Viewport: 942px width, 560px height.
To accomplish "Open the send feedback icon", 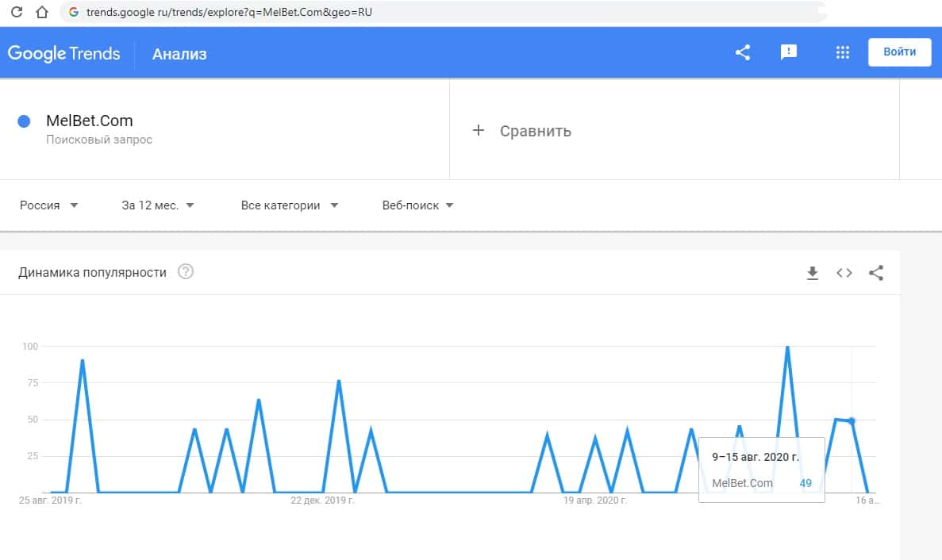I will coord(789,53).
